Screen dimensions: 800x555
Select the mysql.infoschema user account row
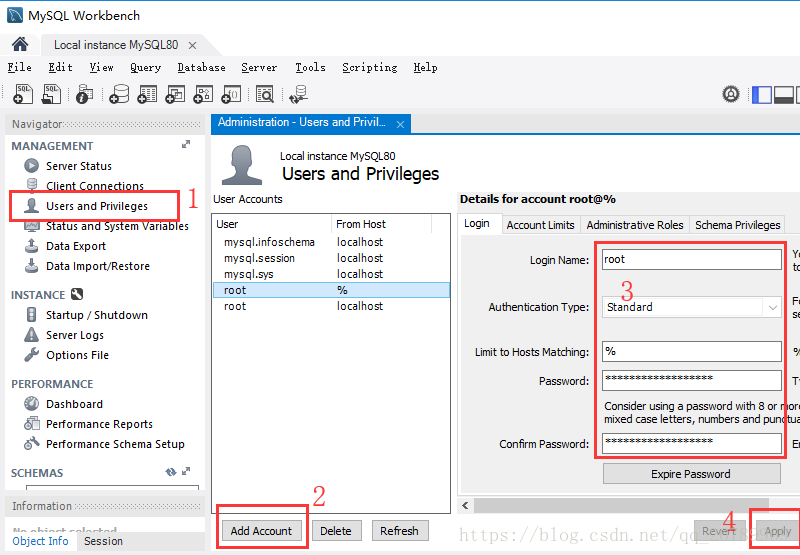pyautogui.click(x=331, y=242)
